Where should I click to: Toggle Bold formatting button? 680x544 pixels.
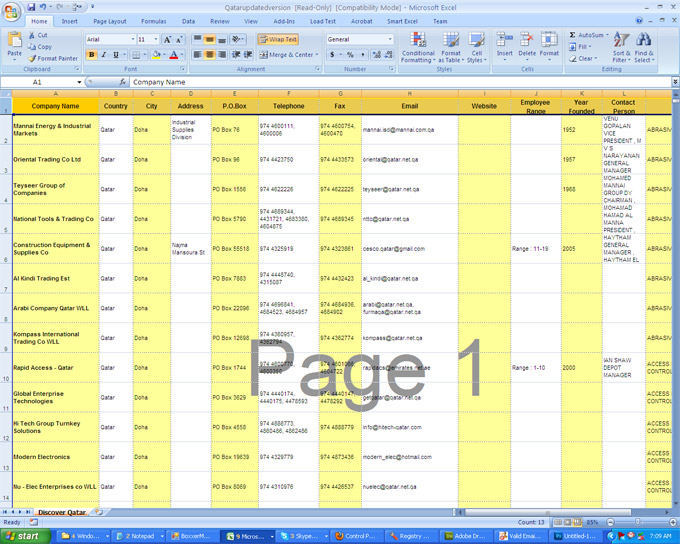tap(92, 55)
